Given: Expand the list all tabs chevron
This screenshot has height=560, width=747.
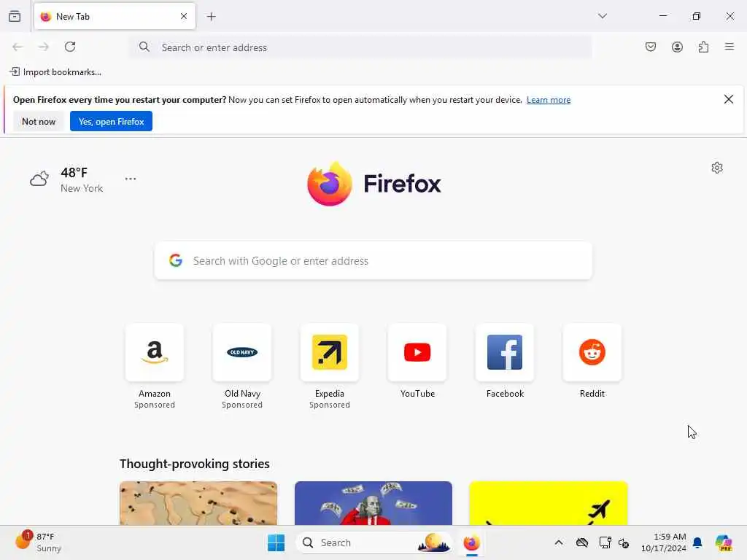Looking at the screenshot, I should click(x=603, y=16).
